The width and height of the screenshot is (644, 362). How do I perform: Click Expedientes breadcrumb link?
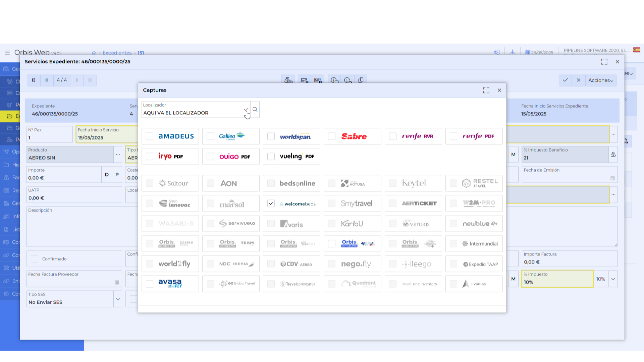117,53
